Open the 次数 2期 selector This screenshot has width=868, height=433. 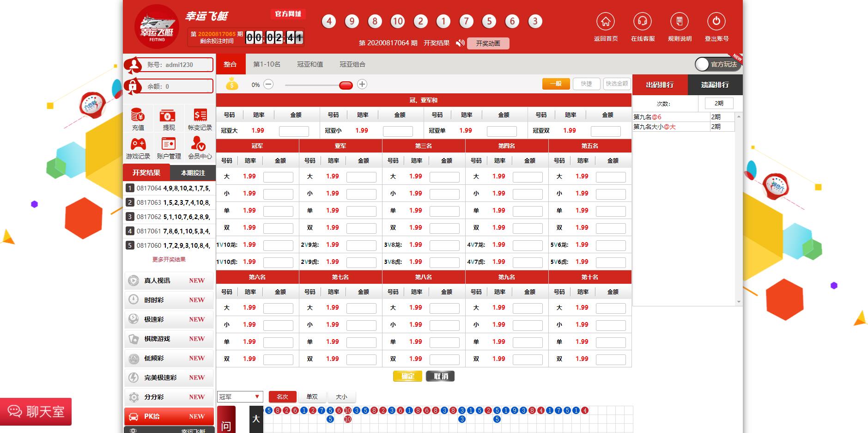[718, 104]
